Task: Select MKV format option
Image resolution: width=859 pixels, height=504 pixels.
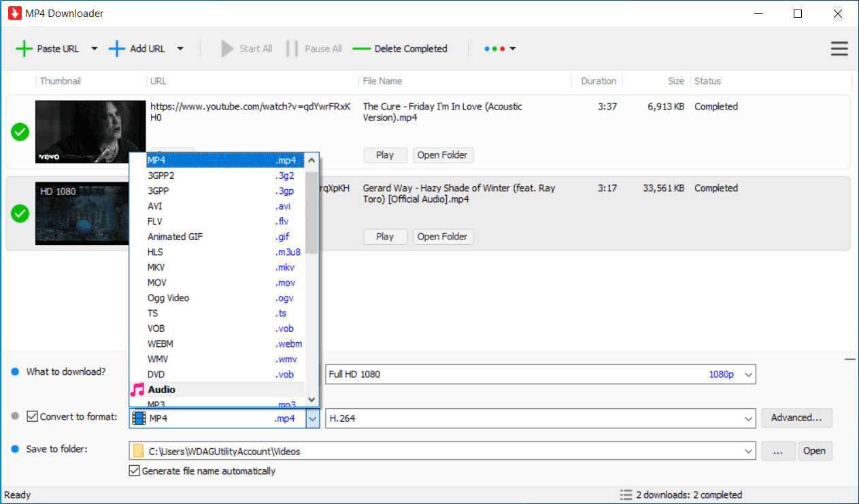Action: (218, 267)
